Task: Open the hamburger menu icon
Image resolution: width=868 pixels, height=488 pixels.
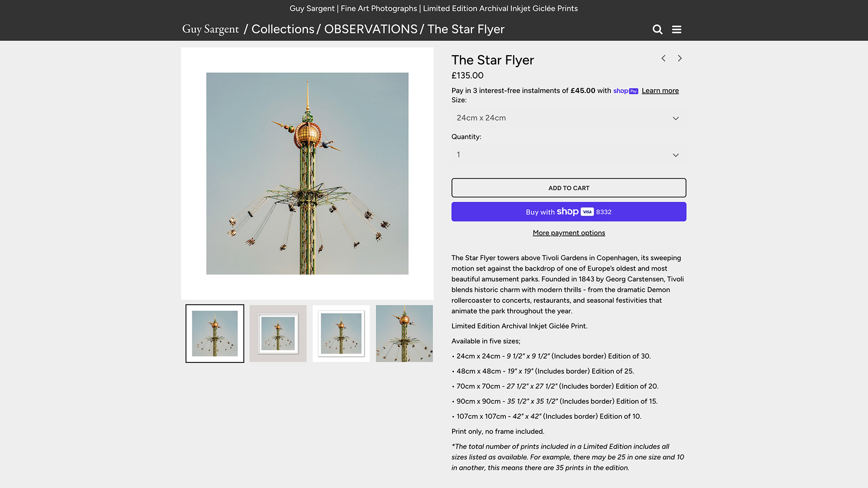Action: point(676,29)
